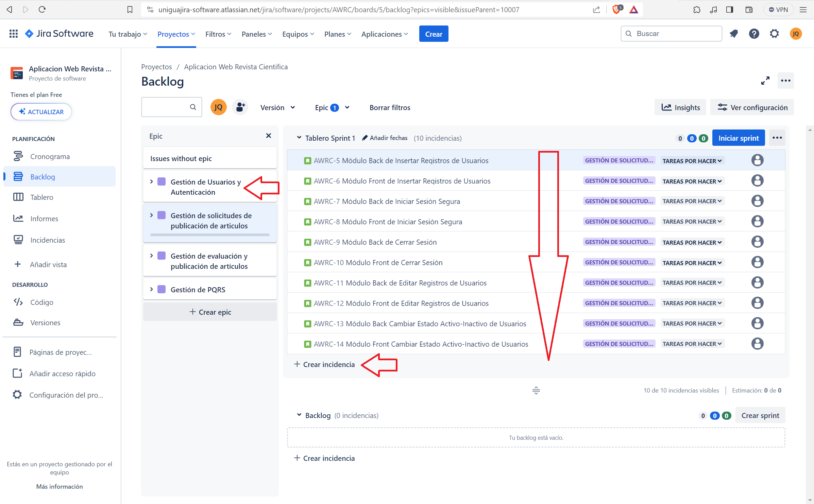The height and width of the screenshot is (504, 814).
Task: Open the app switcher grid icon
Action: (x=14, y=34)
